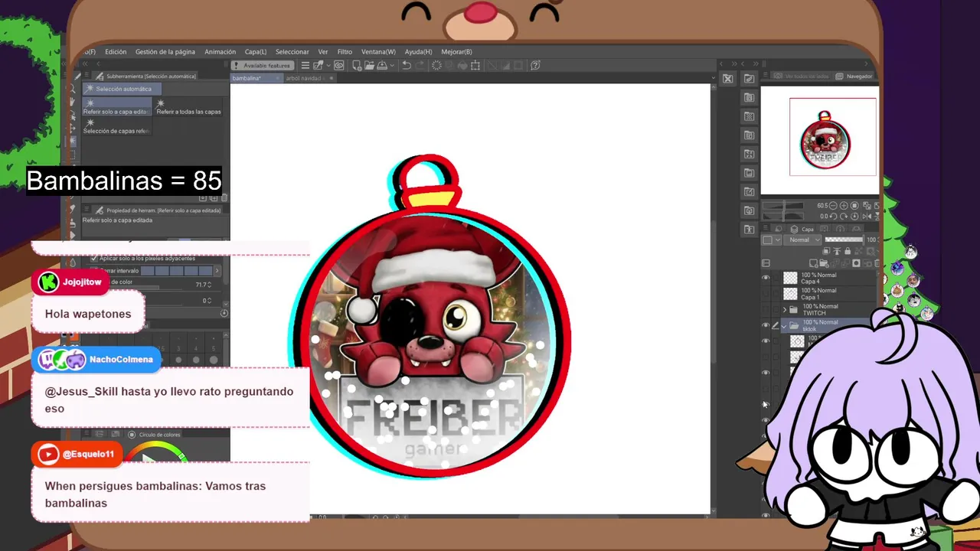
Task: Click new layer folder icon
Action: (x=824, y=263)
